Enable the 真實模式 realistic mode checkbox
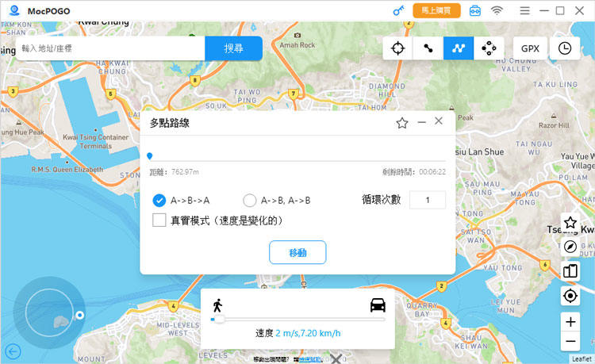 (159, 220)
